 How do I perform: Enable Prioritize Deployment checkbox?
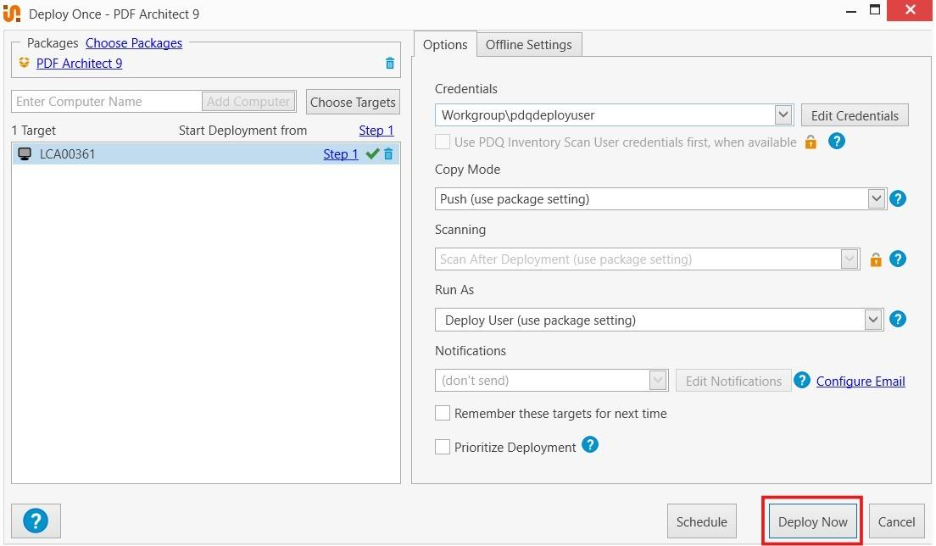pyautogui.click(x=442, y=447)
